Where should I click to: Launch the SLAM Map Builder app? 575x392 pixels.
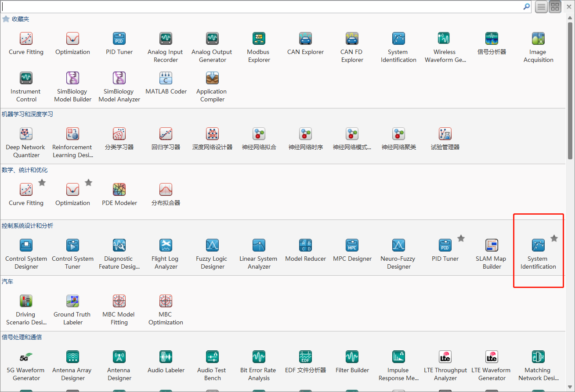[x=492, y=255]
